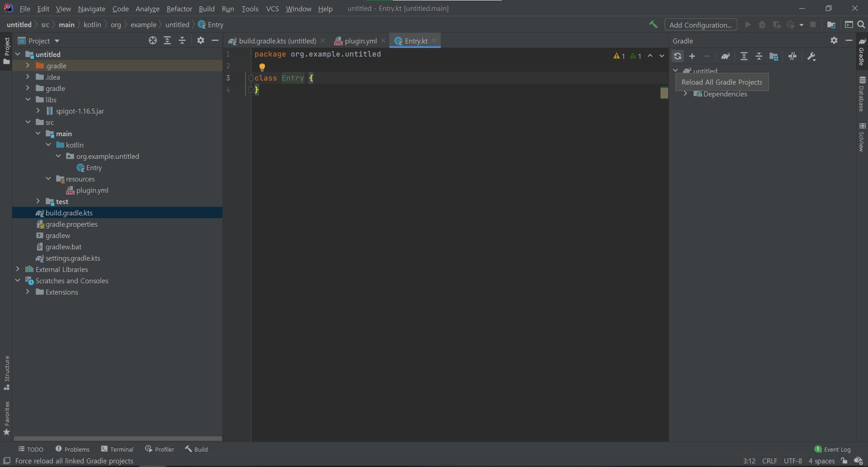Click Add Configuration button
Viewport: 868px width, 467px height.
click(x=701, y=24)
